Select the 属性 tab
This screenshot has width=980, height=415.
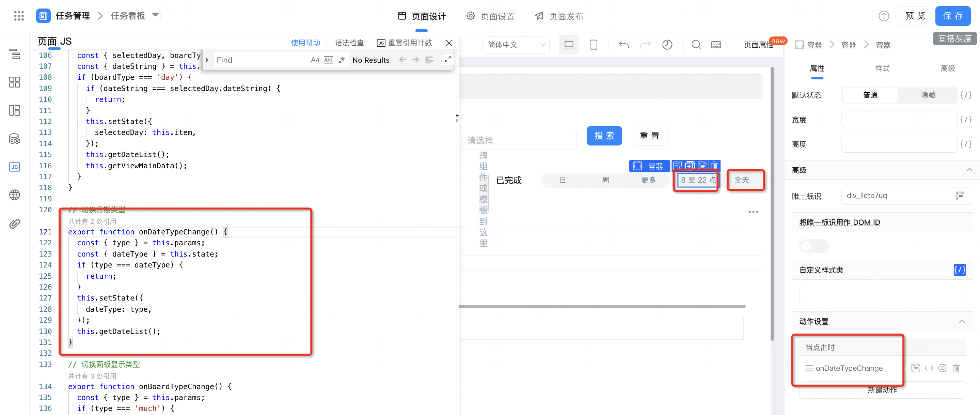[x=817, y=68]
